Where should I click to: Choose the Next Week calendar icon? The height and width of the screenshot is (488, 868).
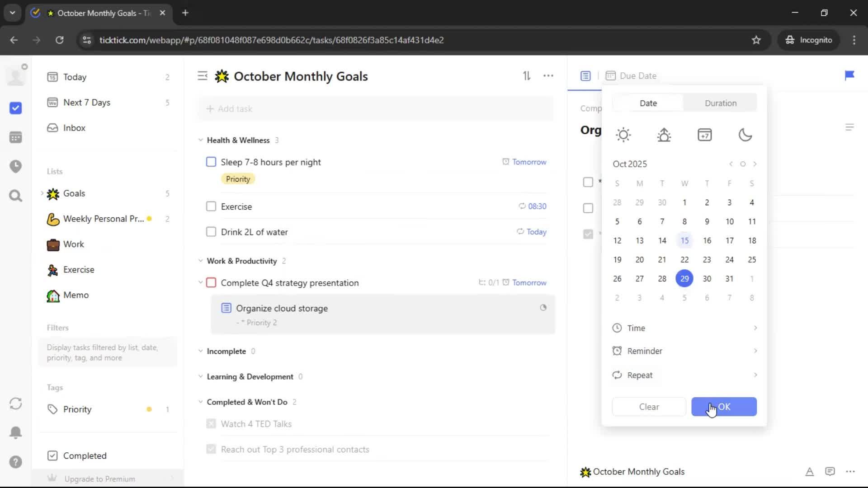coord(704,135)
